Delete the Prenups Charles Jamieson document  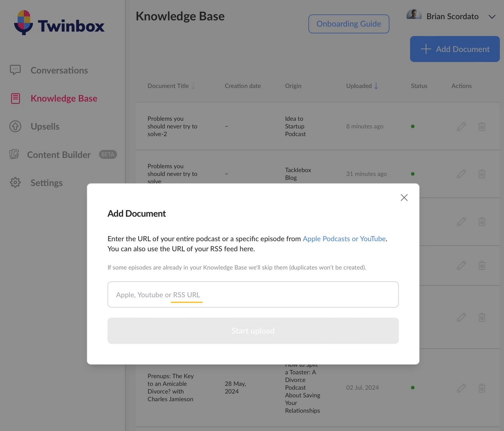click(x=482, y=388)
